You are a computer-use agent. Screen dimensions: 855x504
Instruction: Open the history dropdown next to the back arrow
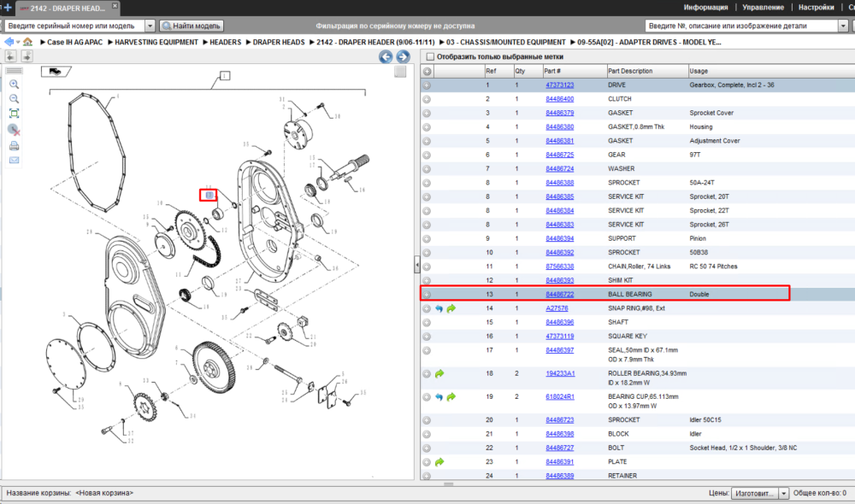click(x=18, y=42)
